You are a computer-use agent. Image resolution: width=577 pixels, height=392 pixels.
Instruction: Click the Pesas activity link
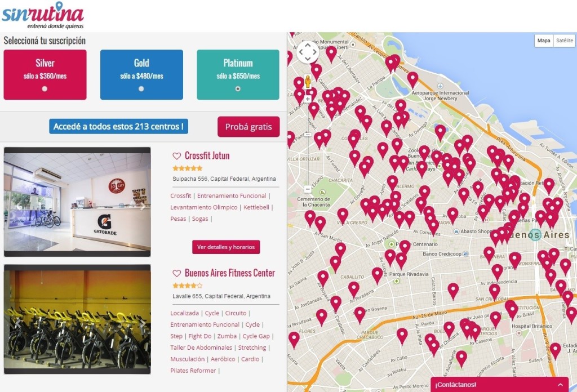[x=178, y=219]
